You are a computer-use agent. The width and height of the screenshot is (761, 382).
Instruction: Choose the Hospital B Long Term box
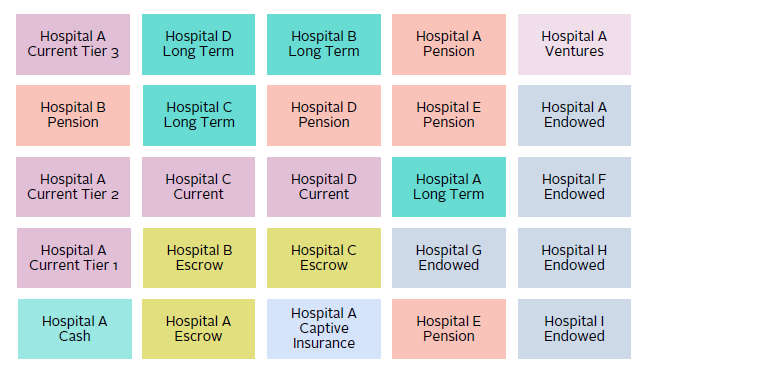tap(324, 44)
